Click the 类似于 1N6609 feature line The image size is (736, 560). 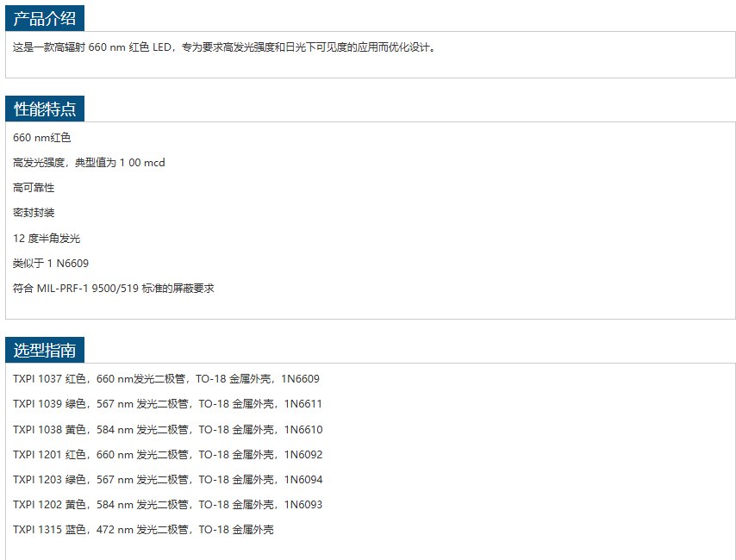point(51,264)
